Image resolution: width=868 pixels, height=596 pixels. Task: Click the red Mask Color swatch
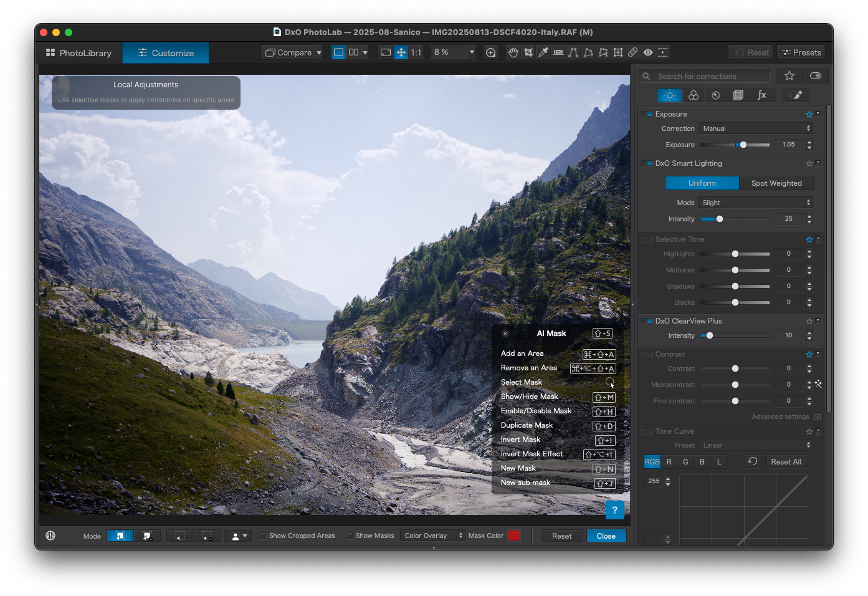pyautogui.click(x=513, y=536)
